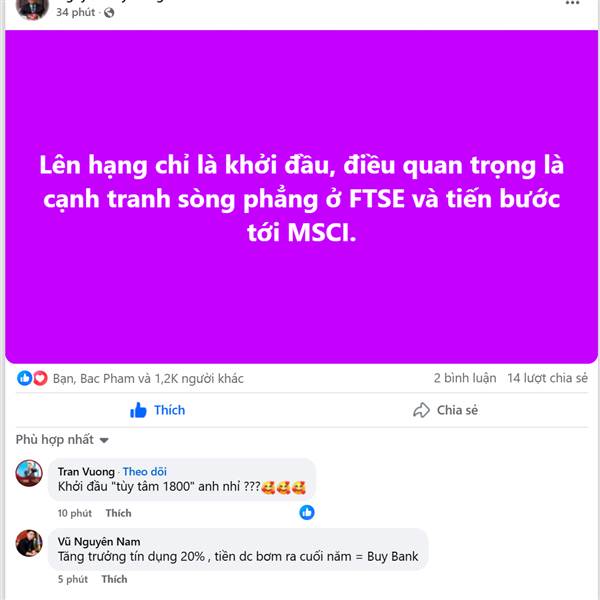
Task: Open the 14 lượt chia sẻ link
Action: coord(548,378)
